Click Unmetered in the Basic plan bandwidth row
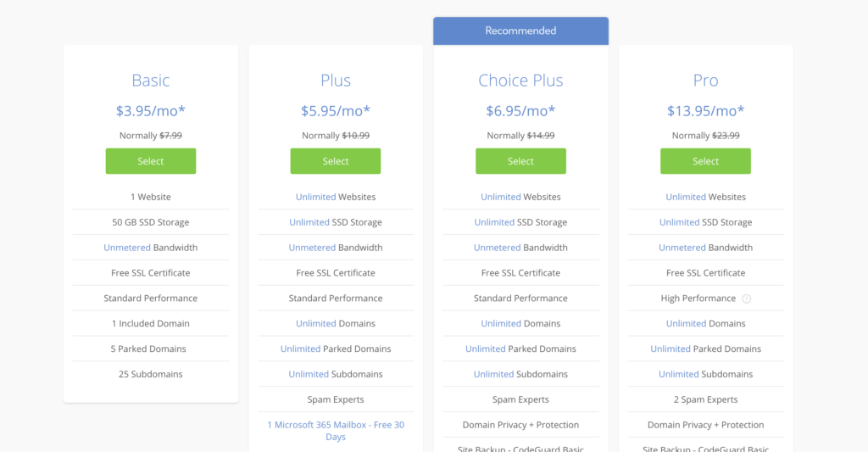Viewport: 868px width, 452px height. coord(127,248)
